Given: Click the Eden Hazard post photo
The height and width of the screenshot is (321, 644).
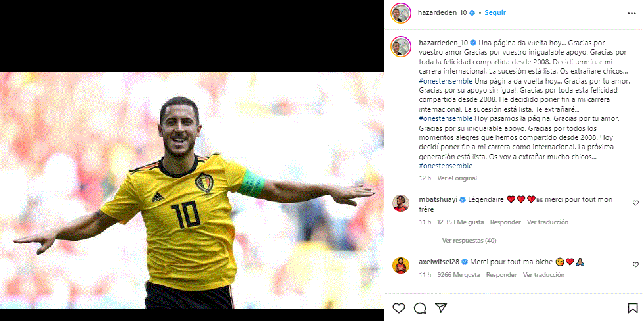Looking at the screenshot, I should tap(192, 190).
